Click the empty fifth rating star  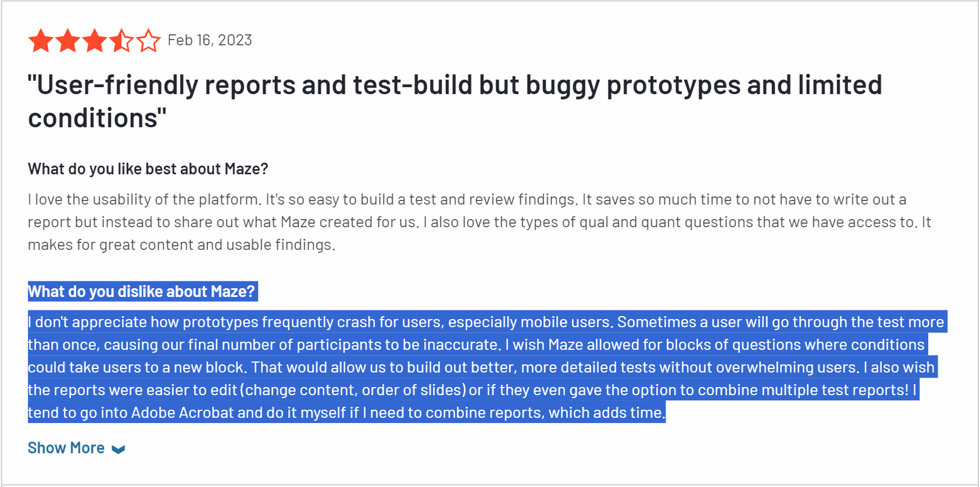click(148, 41)
